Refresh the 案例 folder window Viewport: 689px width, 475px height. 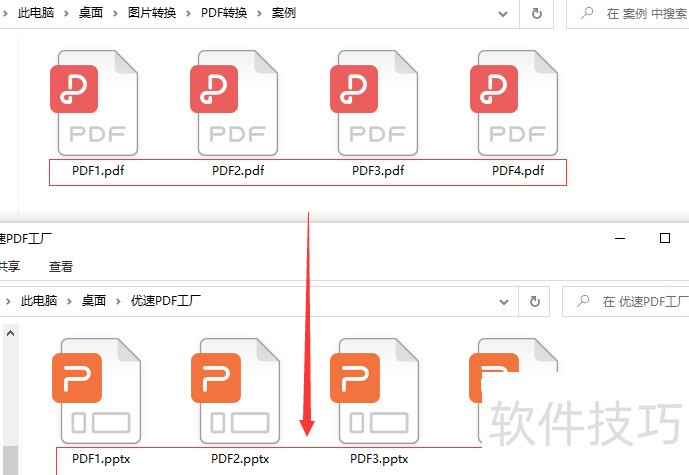tap(537, 14)
